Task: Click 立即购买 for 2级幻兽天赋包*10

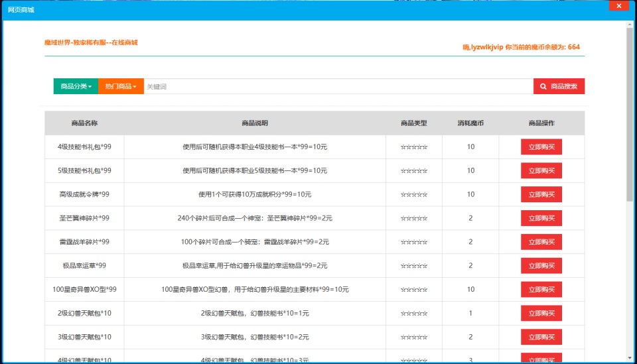Action: pyautogui.click(x=541, y=314)
